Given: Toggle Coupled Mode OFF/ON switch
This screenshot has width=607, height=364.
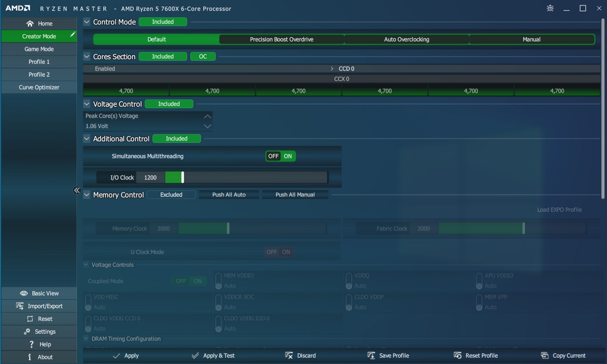Looking at the screenshot, I should click(189, 281).
